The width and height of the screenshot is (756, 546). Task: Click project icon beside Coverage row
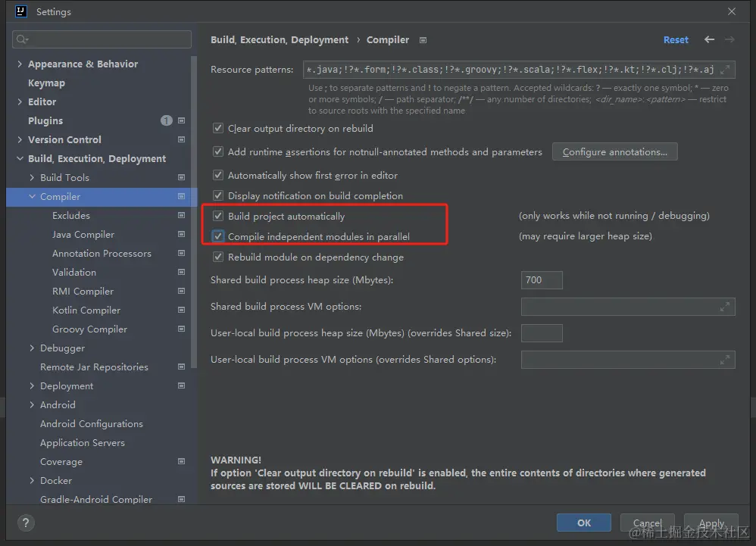click(181, 461)
